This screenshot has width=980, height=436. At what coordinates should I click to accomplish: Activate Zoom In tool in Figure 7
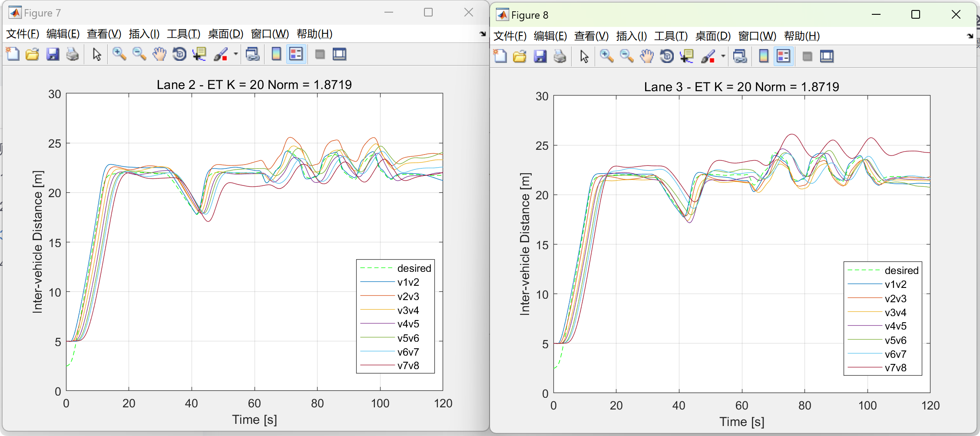[x=119, y=54]
